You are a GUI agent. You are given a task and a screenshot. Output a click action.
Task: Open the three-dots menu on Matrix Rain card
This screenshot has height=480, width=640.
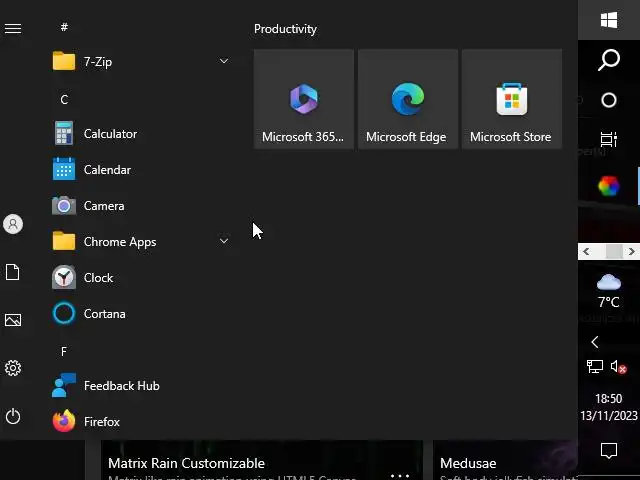tap(400, 476)
